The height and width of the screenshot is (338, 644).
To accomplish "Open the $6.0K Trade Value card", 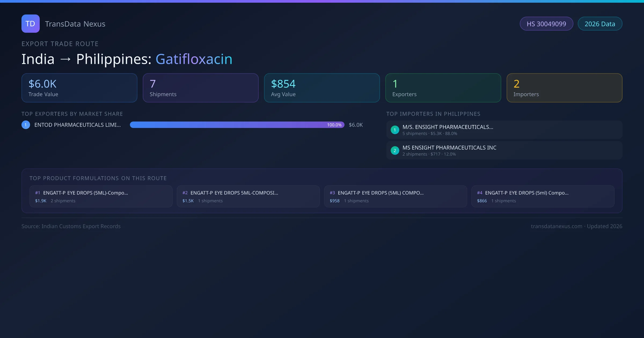I will click(79, 88).
